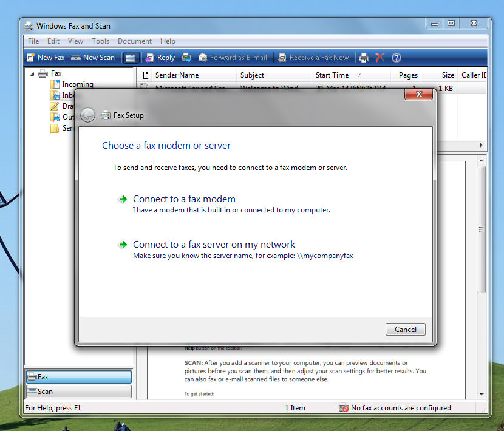Click the preview pane vertical scrollbar thumb
Viewport: 504px width, 431px height.
(x=481, y=229)
